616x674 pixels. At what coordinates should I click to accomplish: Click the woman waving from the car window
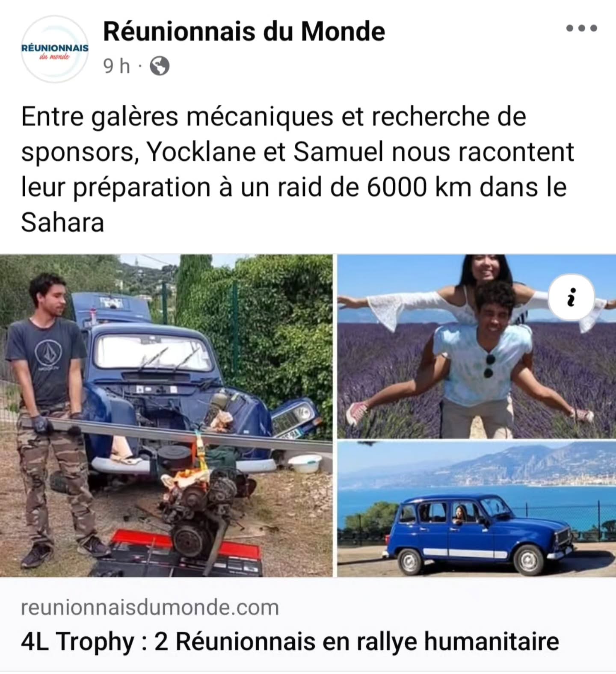click(458, 514)
